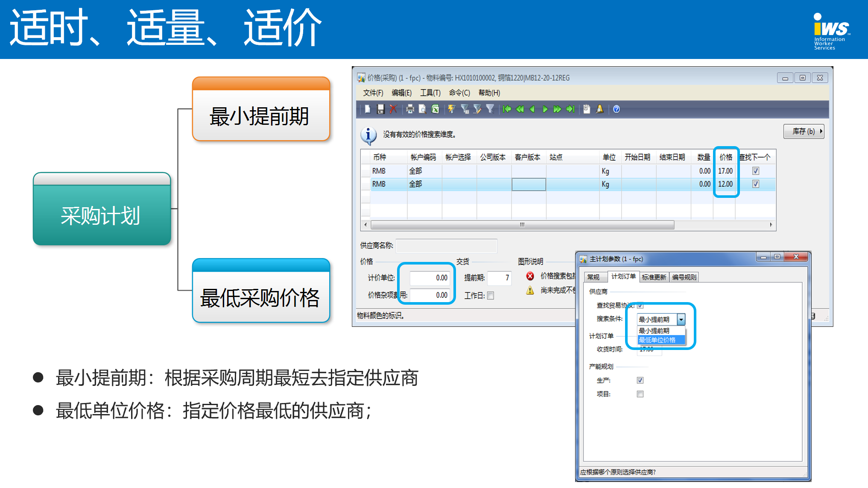
Task: Click the green last-record arrow icon
Action: (570, 109)
